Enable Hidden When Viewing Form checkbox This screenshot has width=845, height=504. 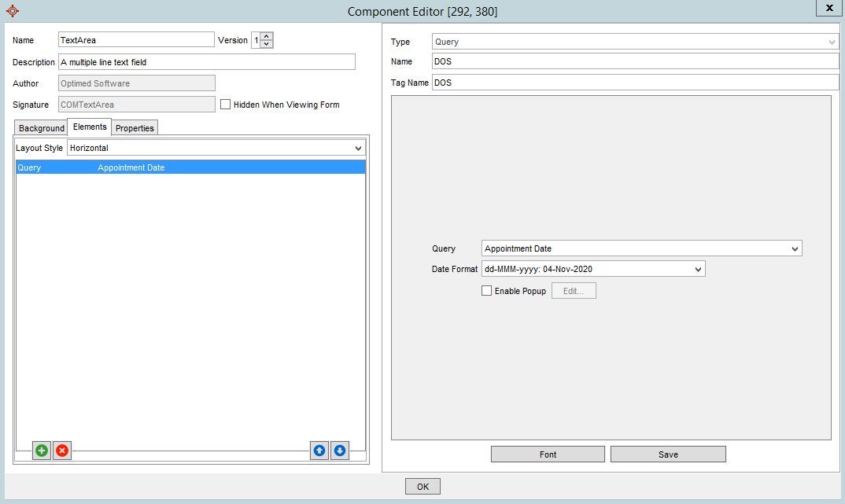point(226,105)
